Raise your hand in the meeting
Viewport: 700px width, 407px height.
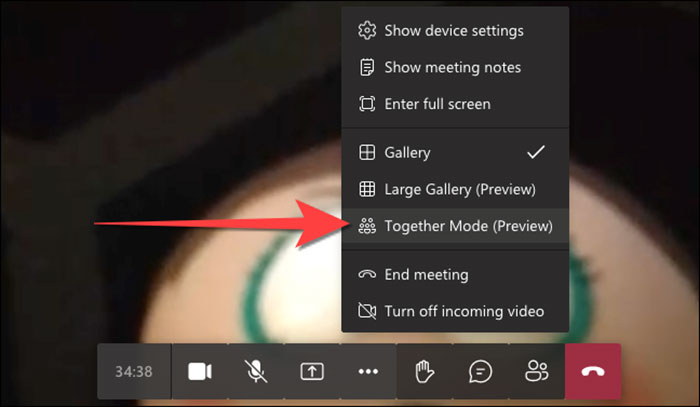pos(424,371)
